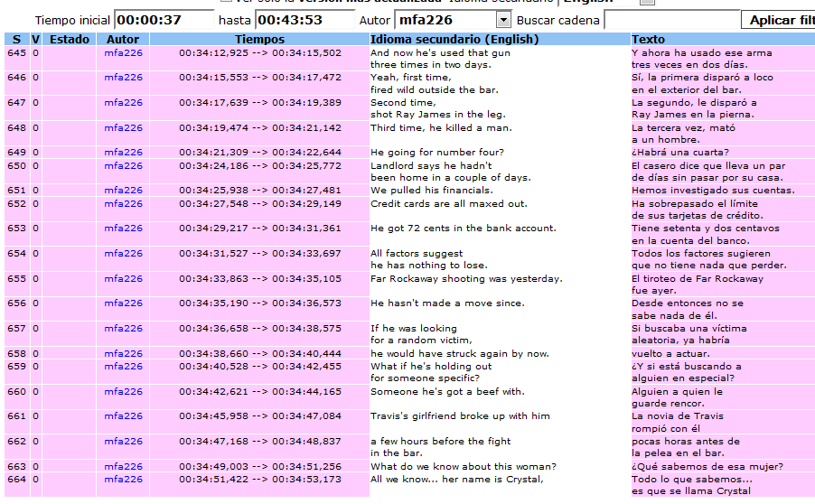Click the Tiempos column header
815x504 pixels.
[x=259, y=39]
